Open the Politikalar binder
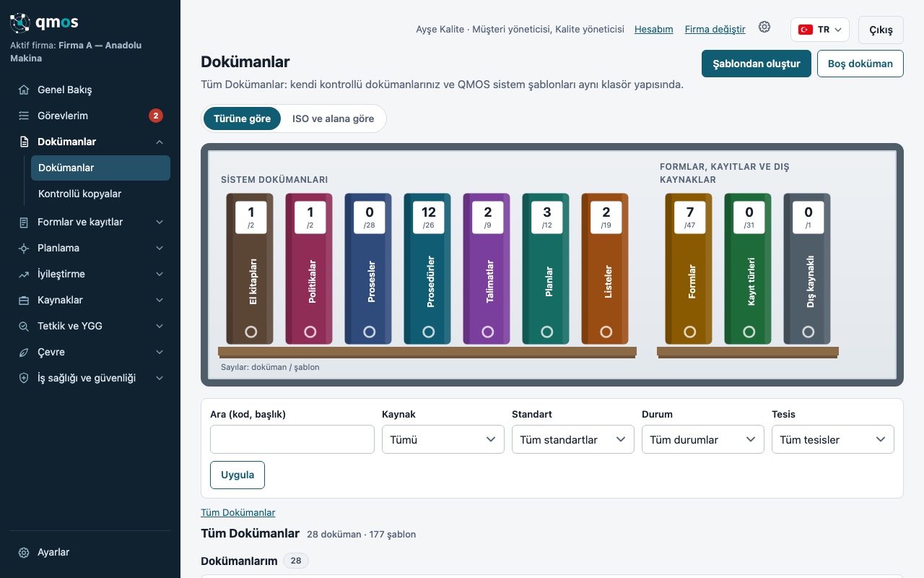Screen dimensions: 924x578 click(309, 269)
